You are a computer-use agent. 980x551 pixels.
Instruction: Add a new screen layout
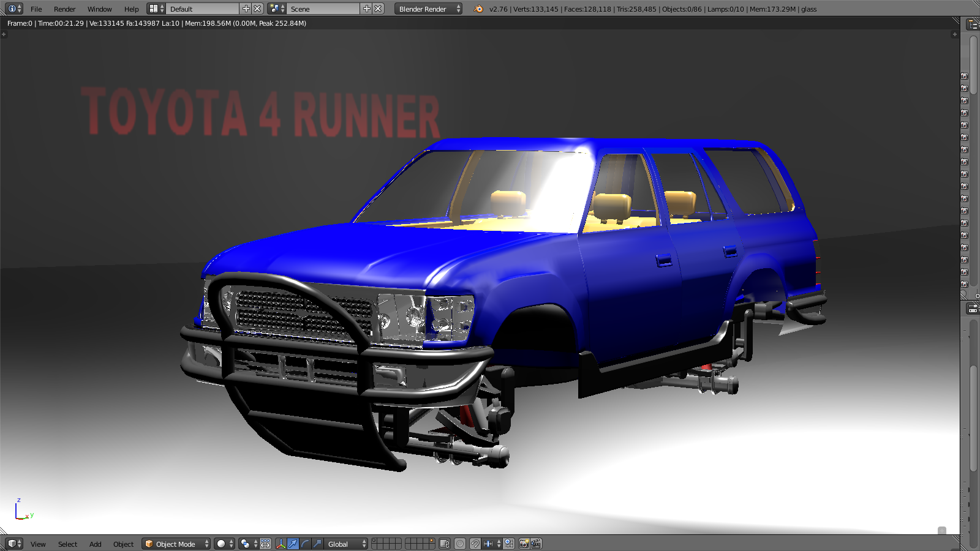[x=246, y=9]
